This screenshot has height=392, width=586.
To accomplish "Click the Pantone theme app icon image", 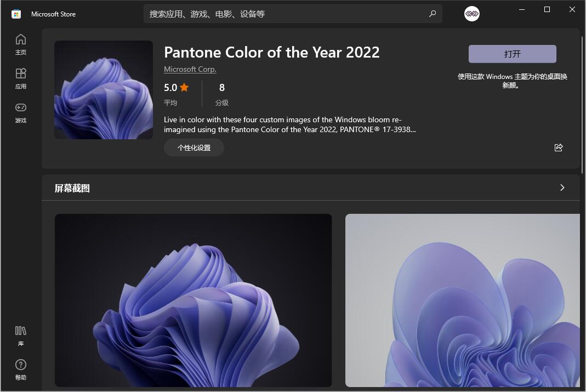I will pyautogui.click(x=104, y=90).
